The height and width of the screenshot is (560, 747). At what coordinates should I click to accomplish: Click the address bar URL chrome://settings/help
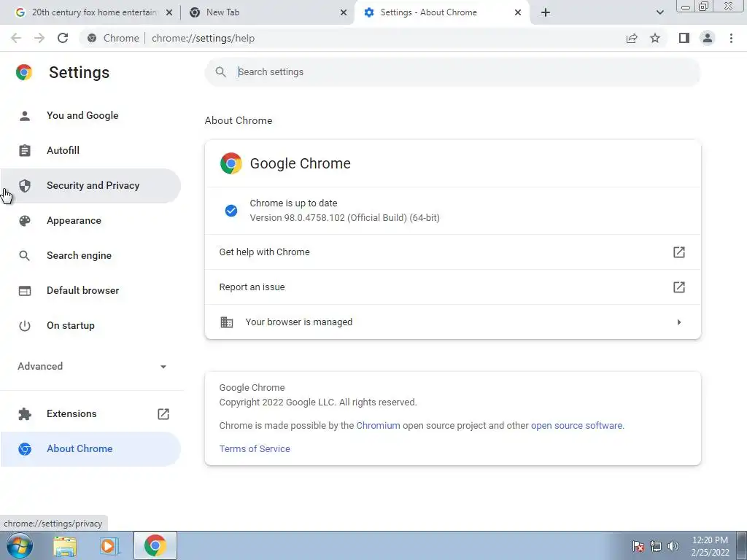coord(203,38)
